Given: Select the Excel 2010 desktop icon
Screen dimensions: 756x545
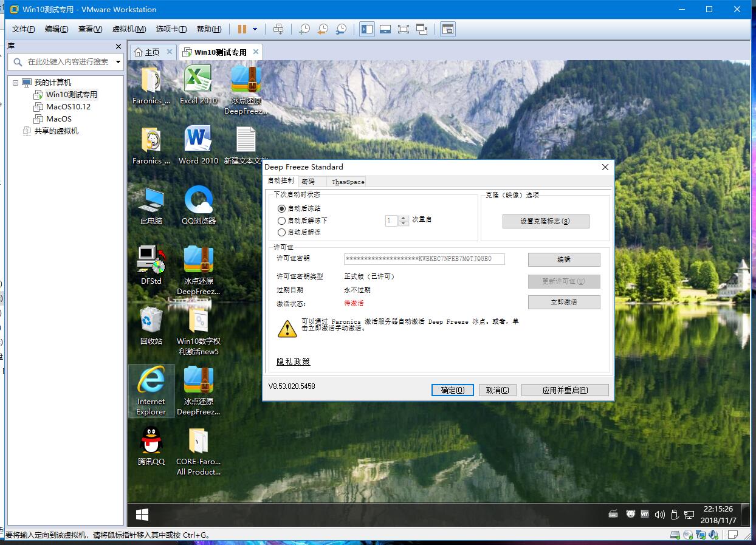Looking at the screenshot, I should pos(198,85).
